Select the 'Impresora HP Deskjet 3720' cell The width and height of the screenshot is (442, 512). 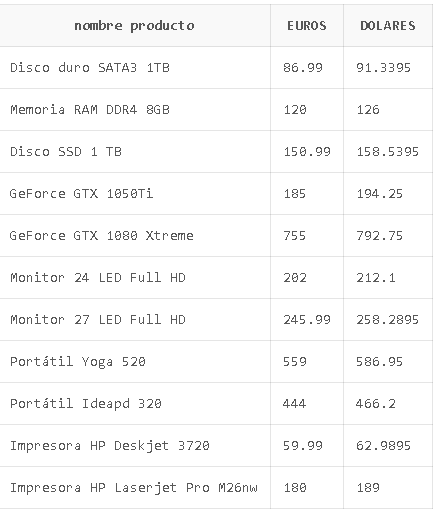point(134,446)
